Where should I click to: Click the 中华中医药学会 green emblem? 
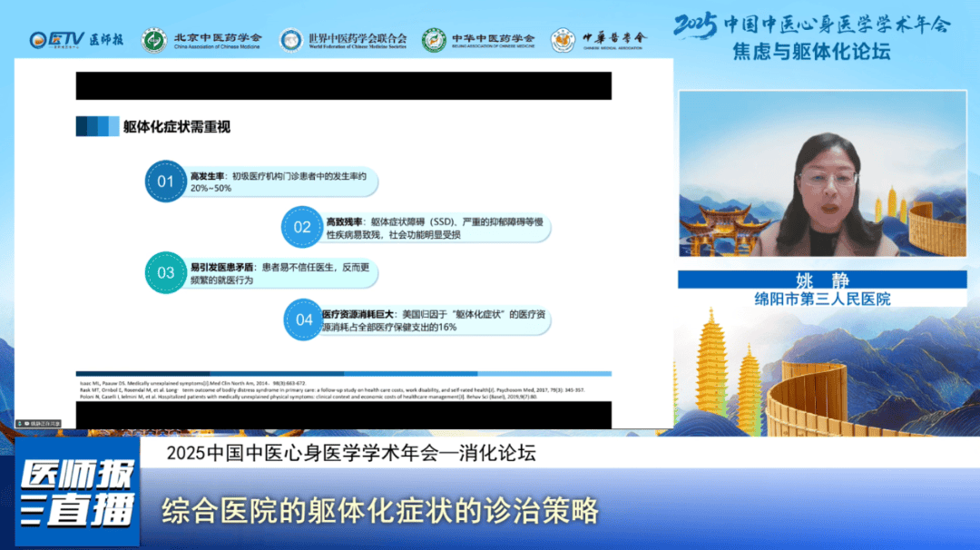(434, 41)
